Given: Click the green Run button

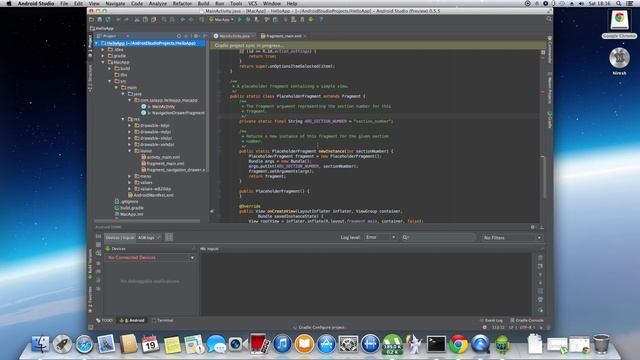Looking at the screenshot, I should [240, 19].
